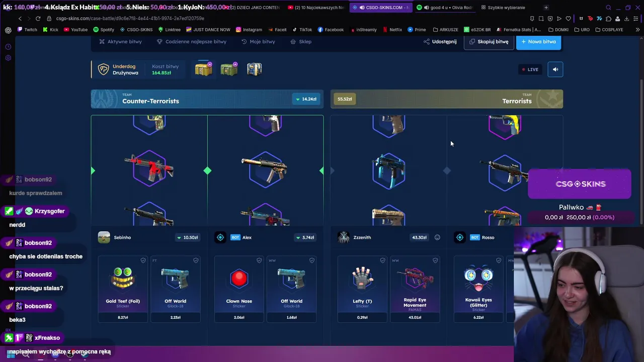Click Sebinho's avatar
Viewport: 644px width, 362px height.
pos(104,237)
